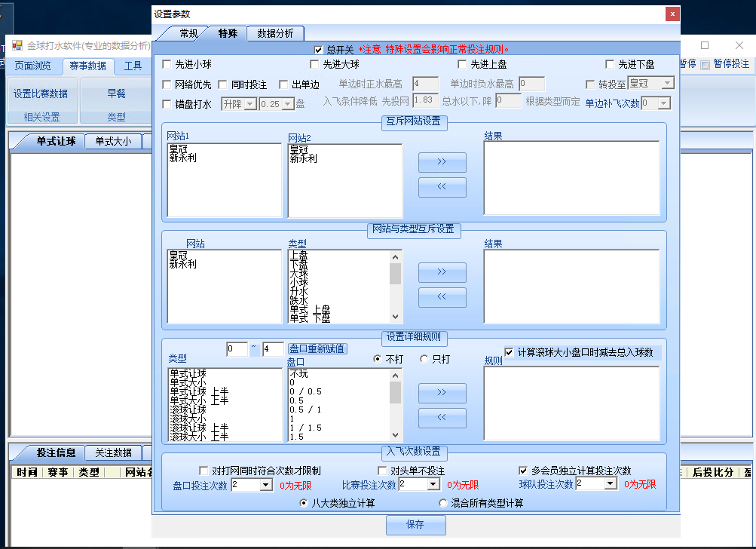Open 页面浏览 menu in main window
This screenshot has height=549, width=756.
pyautogui.click(x=32, y=66)
